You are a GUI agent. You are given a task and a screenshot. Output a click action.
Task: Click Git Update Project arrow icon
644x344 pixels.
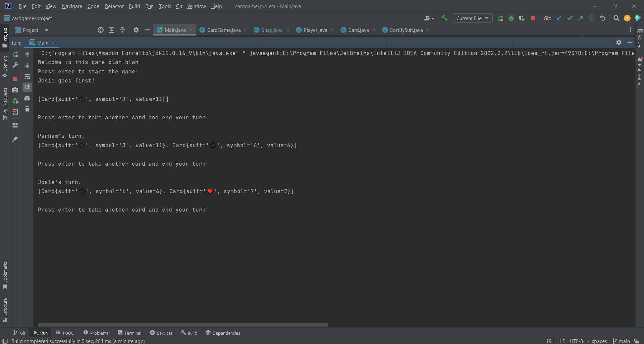pos(559,18)
